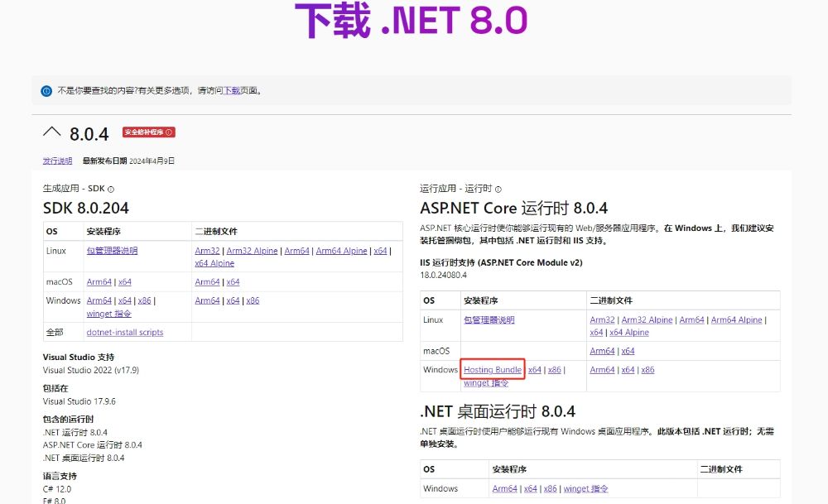Click the info icon in the top notice bar
Image resolution: width=828 pixels, height=504 pixels.
click(x=46, y=91)
